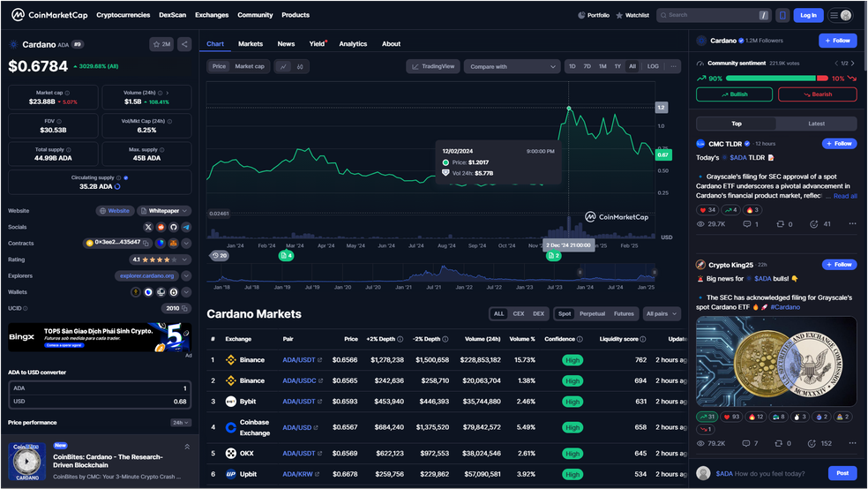Open the Cardano SEC coin post image
This screenshot has height=489, width=868.
click(x=776, y=362)
